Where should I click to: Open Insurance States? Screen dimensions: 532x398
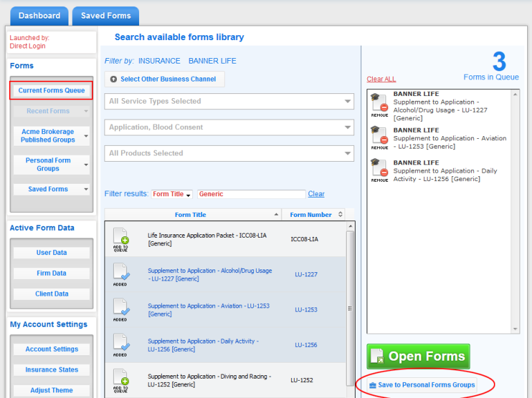(x=51, y=370)
